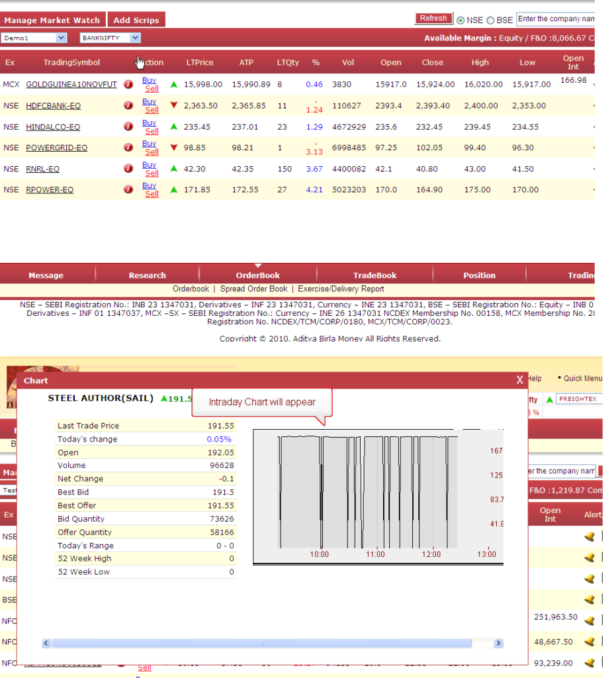Click the topmost alert bell in the lower watchlist
Viewport: 616px width, 678px height.
pos(588,536)
